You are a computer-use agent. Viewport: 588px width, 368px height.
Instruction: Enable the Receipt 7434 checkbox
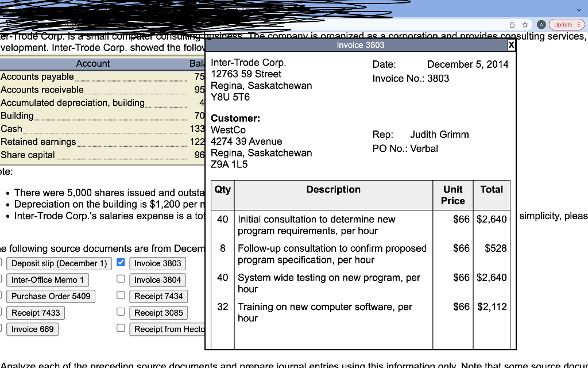pyautogui.click(x=121, y=295)
